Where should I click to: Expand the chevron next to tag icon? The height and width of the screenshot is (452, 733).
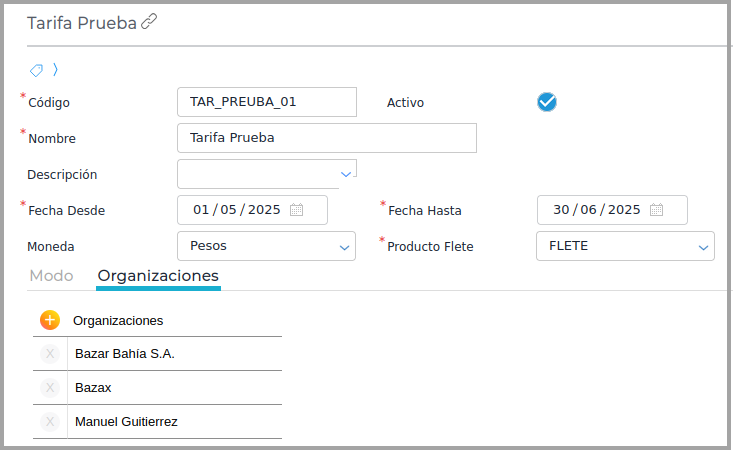click(55, 70)
